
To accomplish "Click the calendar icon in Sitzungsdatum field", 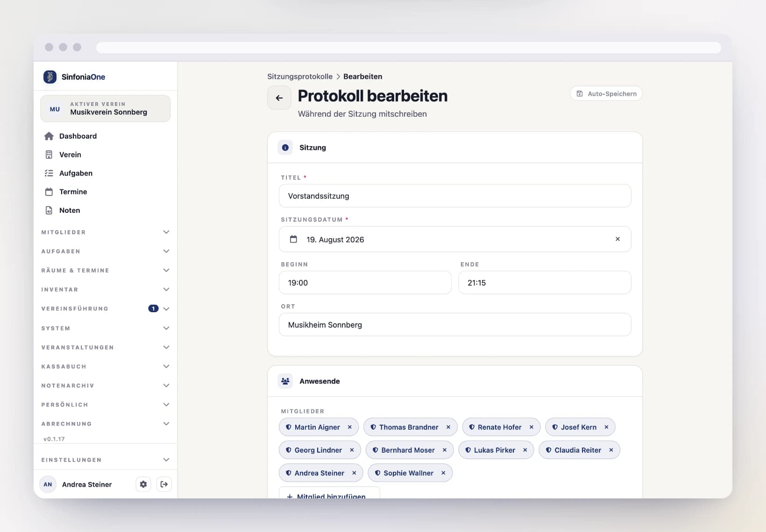I will click(x=293, y=239).
